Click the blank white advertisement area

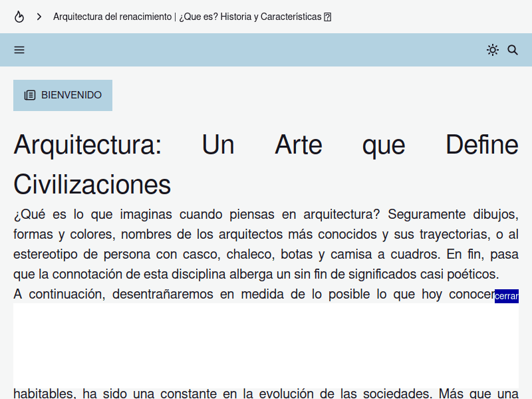[x=266, y=344]
